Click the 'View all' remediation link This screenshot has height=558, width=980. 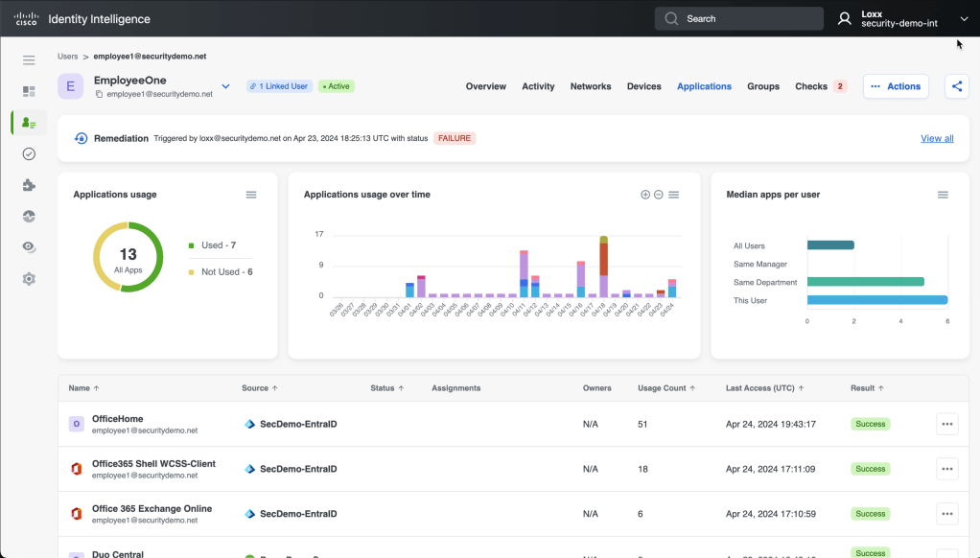[x=937, y=138]
